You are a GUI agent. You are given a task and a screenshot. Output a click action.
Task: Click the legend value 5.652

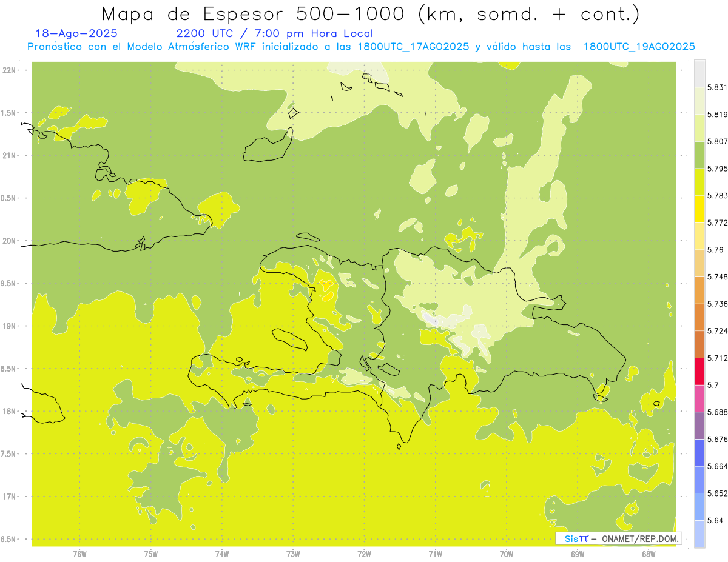coord(717,493)
